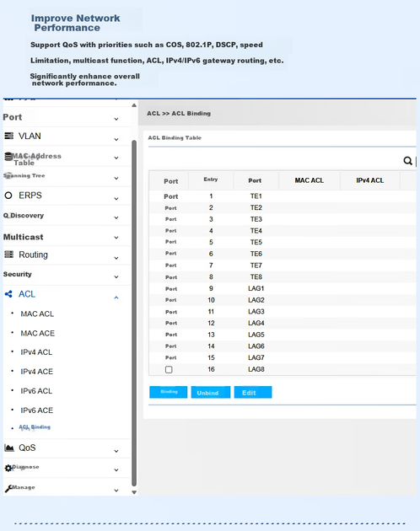Select the LAG3 table cell
This screenshot has width=420, height=531.
256,312
